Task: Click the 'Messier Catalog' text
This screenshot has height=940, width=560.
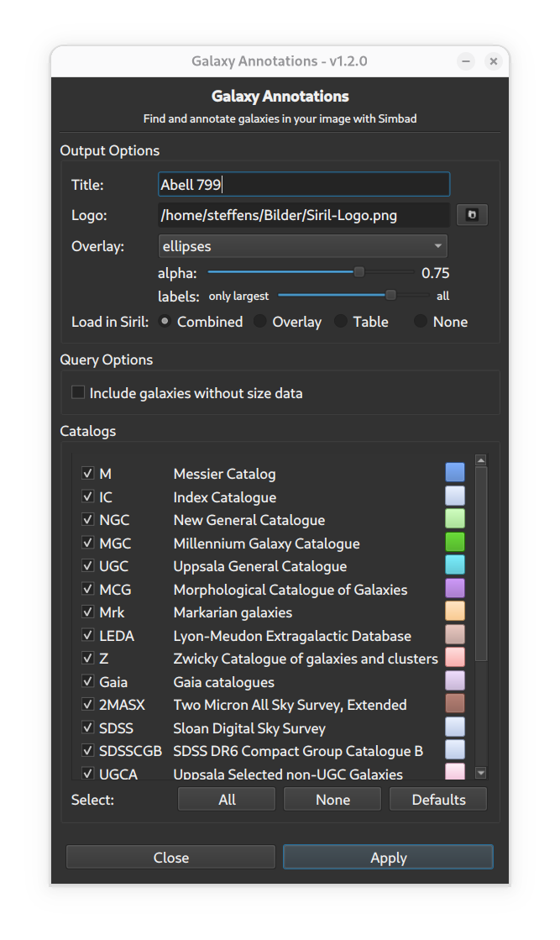Action: click(x=225, y=474)
